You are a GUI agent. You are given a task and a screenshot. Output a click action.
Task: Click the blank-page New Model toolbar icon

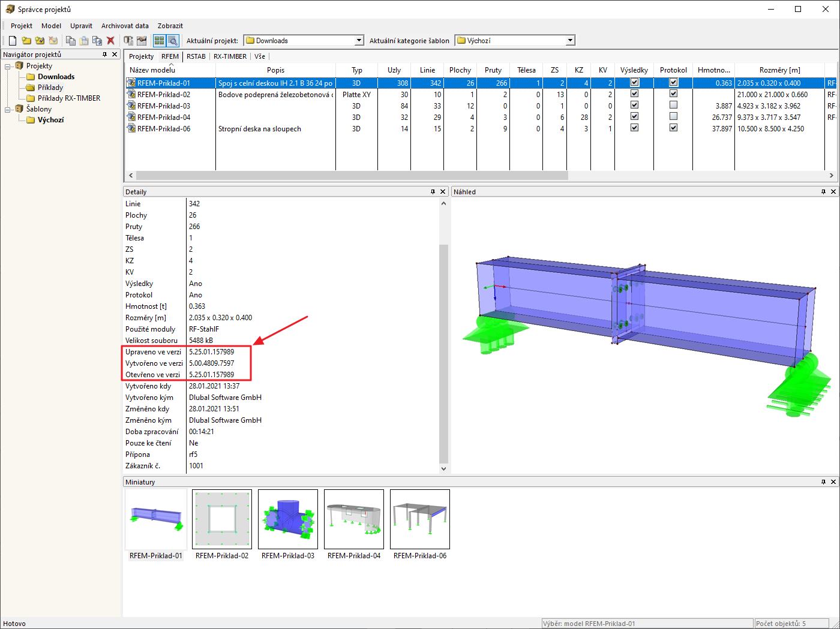click(x=12, y=41)
